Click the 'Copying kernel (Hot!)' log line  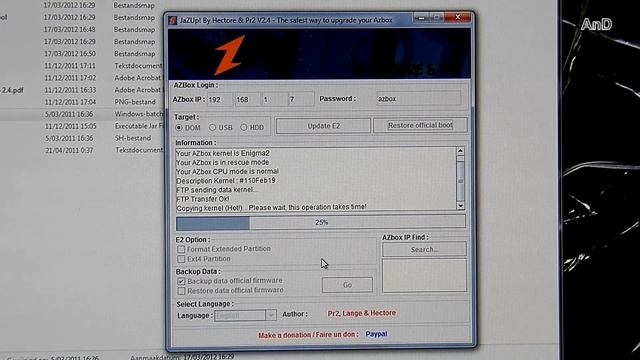click(x=271, y=207)
